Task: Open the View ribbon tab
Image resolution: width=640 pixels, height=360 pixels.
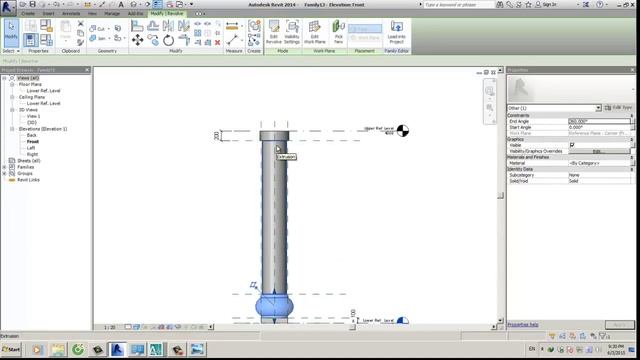Action: click(92, 13)
